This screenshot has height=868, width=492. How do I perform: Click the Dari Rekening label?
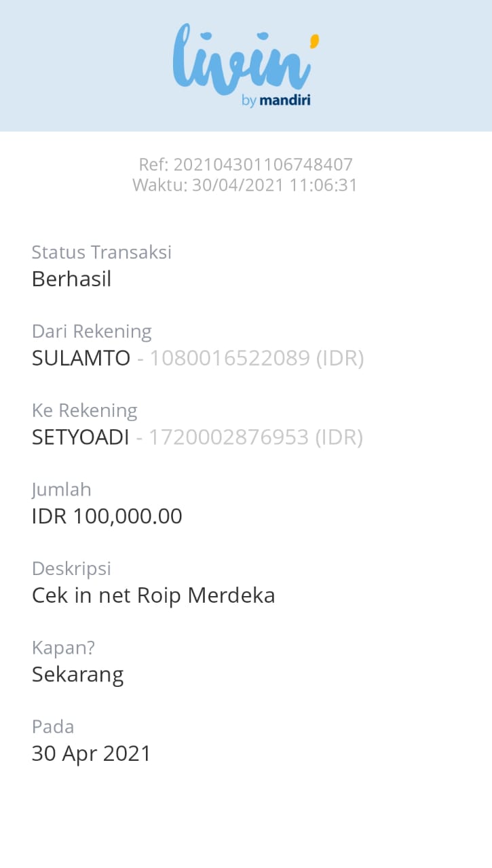click(x=92, y=331)
